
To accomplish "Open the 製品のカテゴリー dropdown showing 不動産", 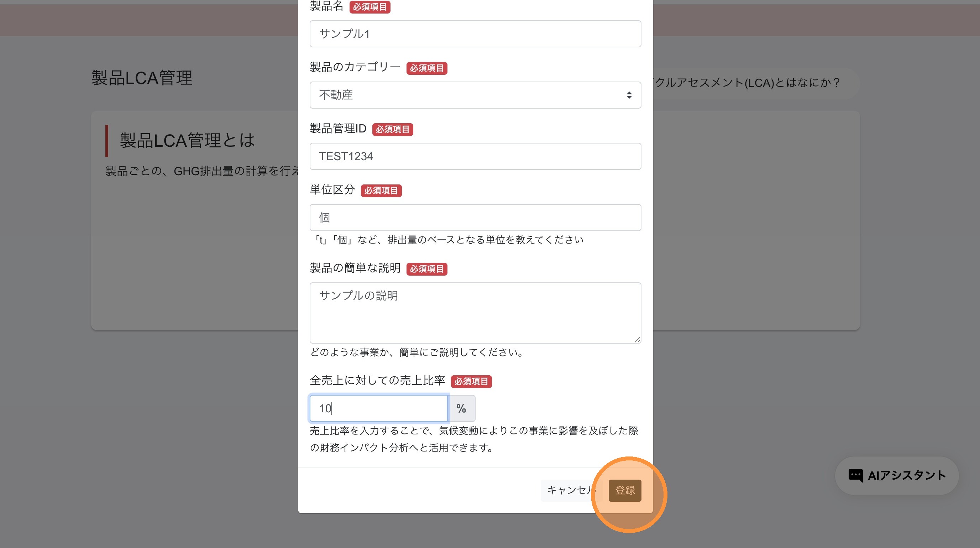I will pos(468,95).
